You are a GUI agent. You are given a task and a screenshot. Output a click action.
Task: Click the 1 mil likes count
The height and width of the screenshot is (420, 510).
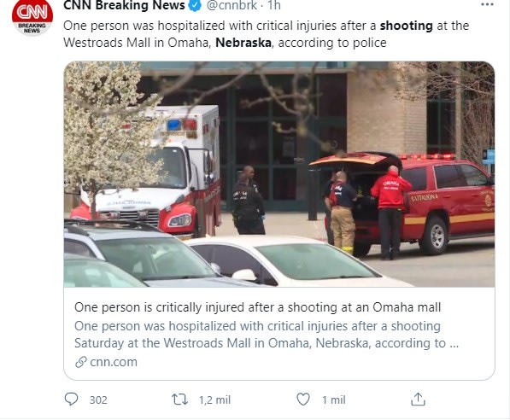[334, 400]
